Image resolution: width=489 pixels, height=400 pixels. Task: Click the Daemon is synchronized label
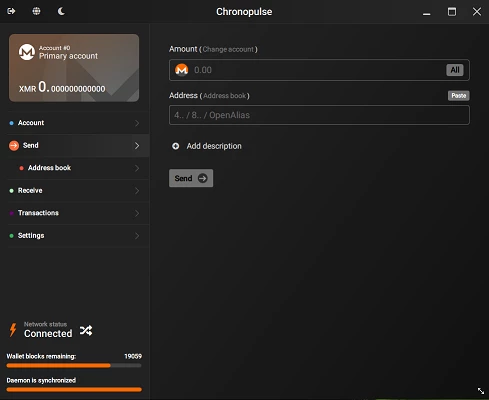pos(41,380)
